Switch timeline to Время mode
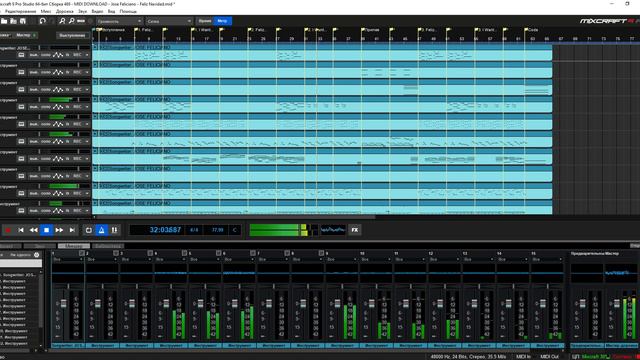The image size is (640, 360). point(205,21)
